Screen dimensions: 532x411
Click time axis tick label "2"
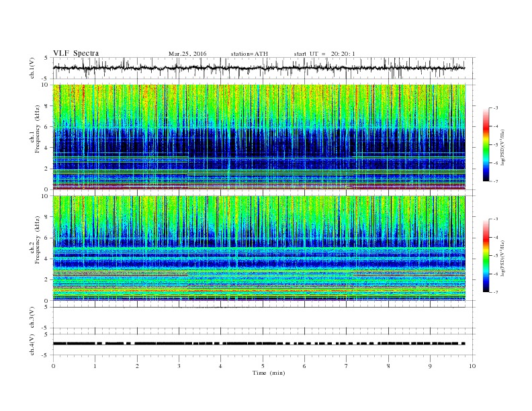(137, 366)
